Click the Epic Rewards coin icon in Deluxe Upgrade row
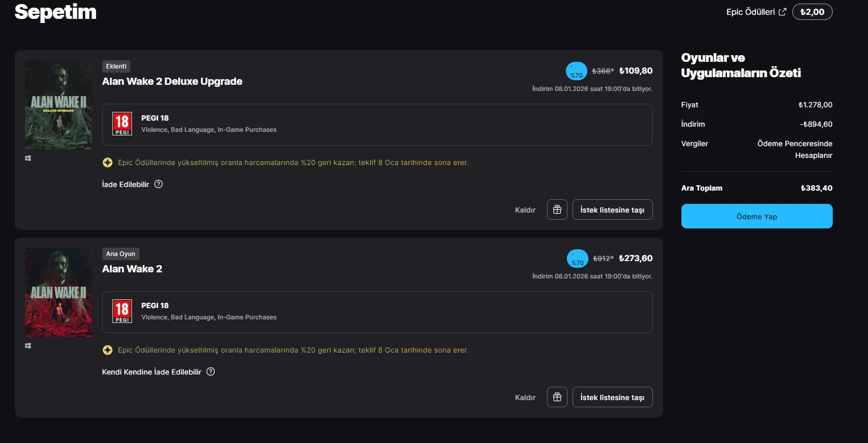 pyautogui.click(x=107, y=162)
